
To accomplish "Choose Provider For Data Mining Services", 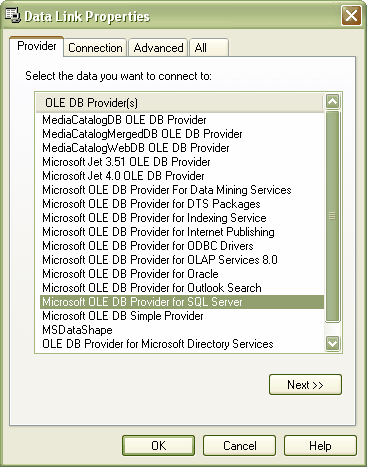I will coord(182,190).
